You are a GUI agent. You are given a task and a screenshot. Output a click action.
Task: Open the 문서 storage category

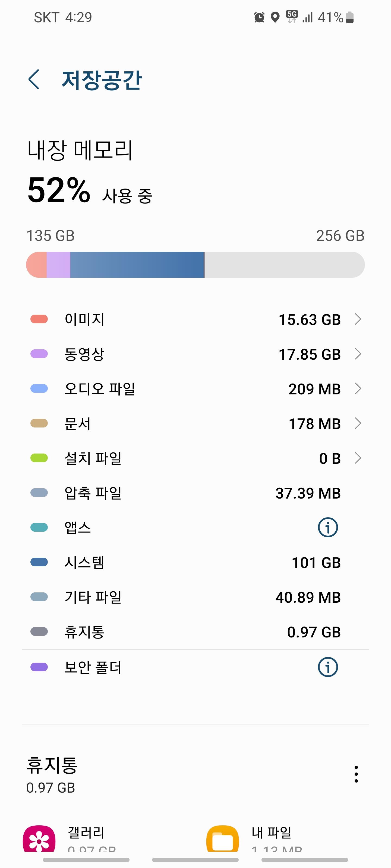tap(195, 423)
